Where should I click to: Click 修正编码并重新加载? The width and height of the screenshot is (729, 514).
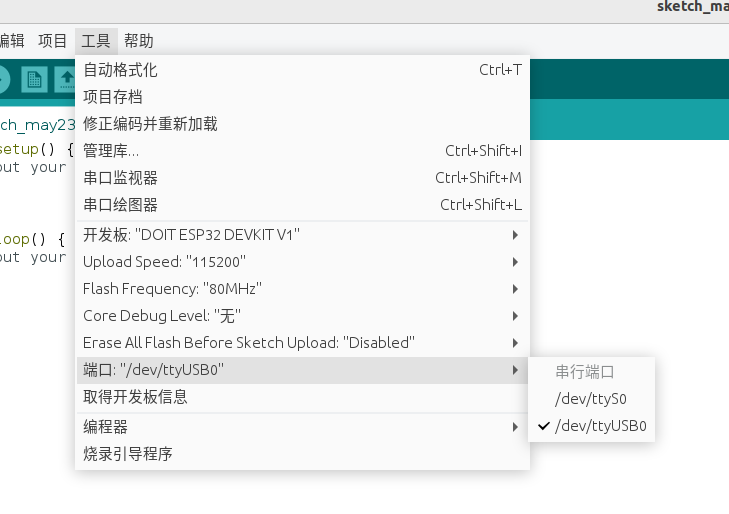point(302,124)
